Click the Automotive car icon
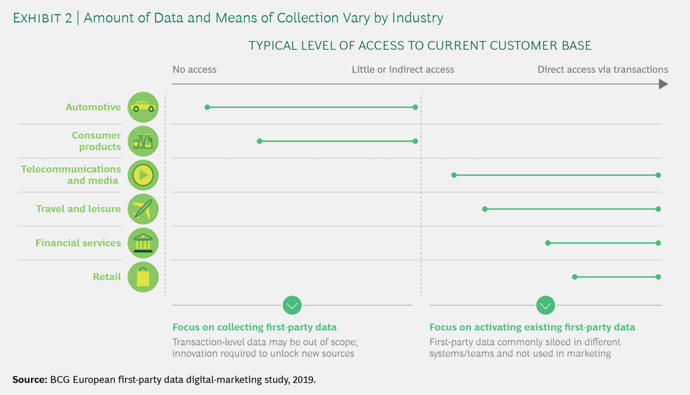Screen dimensions: 690x395 [x=143, y=107]
